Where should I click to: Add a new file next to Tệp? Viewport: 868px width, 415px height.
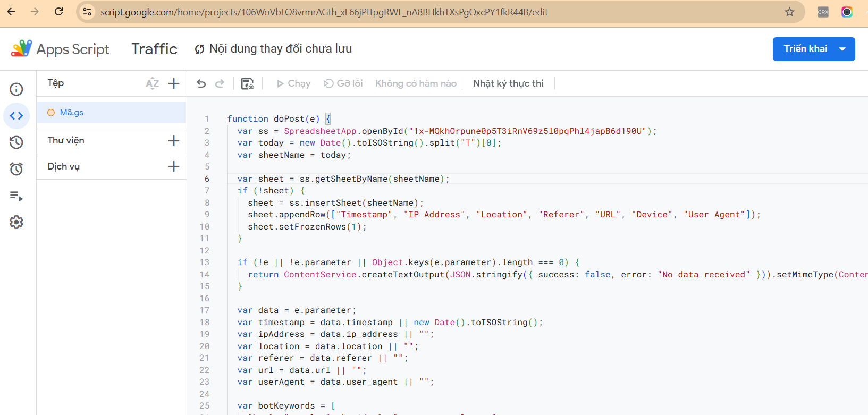(174, 83)
